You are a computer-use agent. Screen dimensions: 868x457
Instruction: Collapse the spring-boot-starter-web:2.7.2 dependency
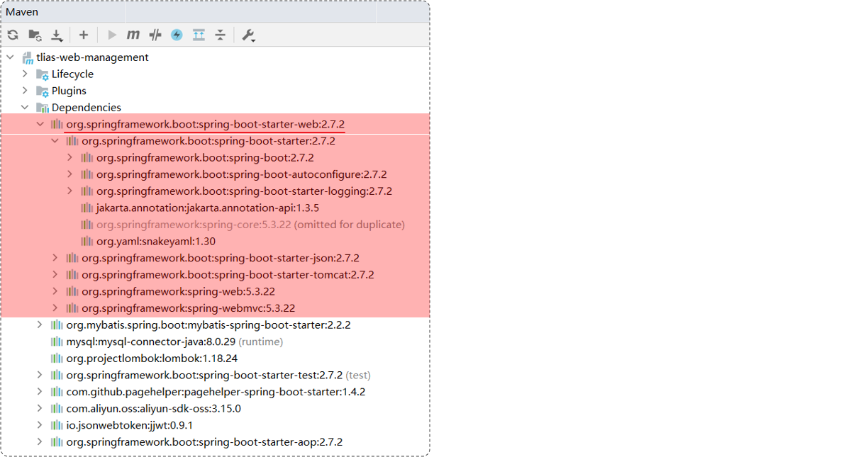point(40,124)
